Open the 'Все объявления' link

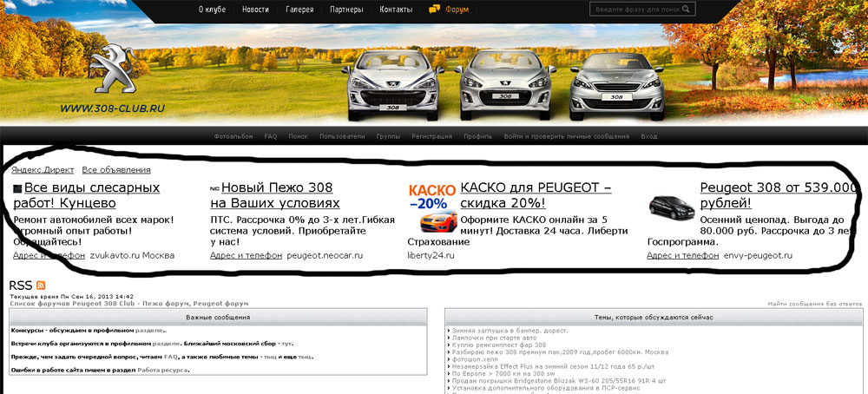pos(116,170)
